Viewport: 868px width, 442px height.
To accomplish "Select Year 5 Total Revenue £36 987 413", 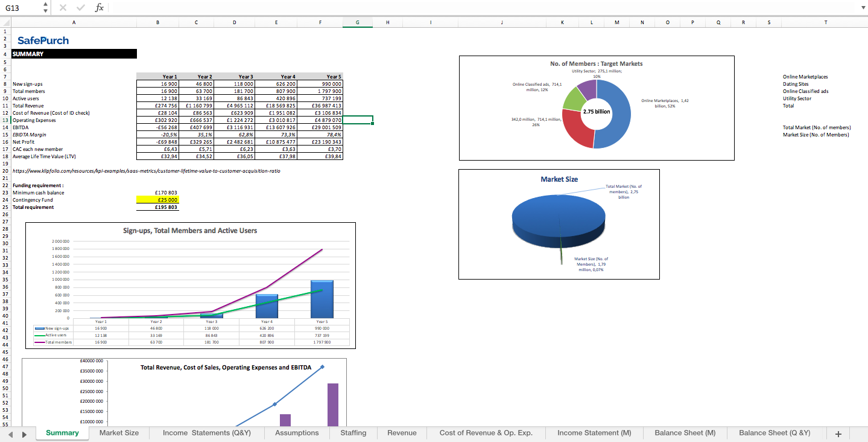I will (320, 106).
